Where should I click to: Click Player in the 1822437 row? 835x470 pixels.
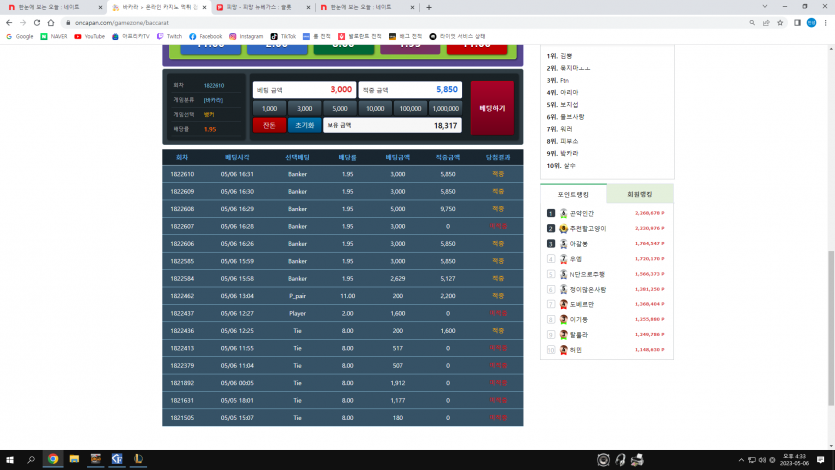click(297, 314)
